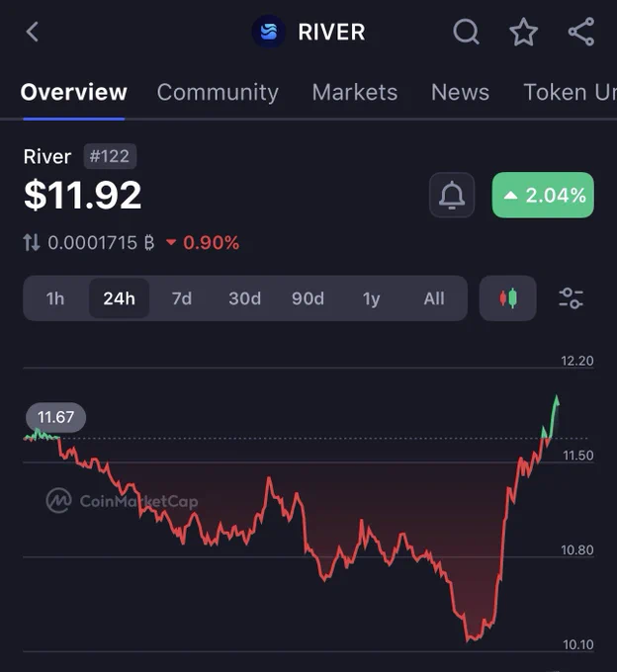Share the RIVER page
The height and width of the screenshot is (672, 617).
[x=581, y=32]
